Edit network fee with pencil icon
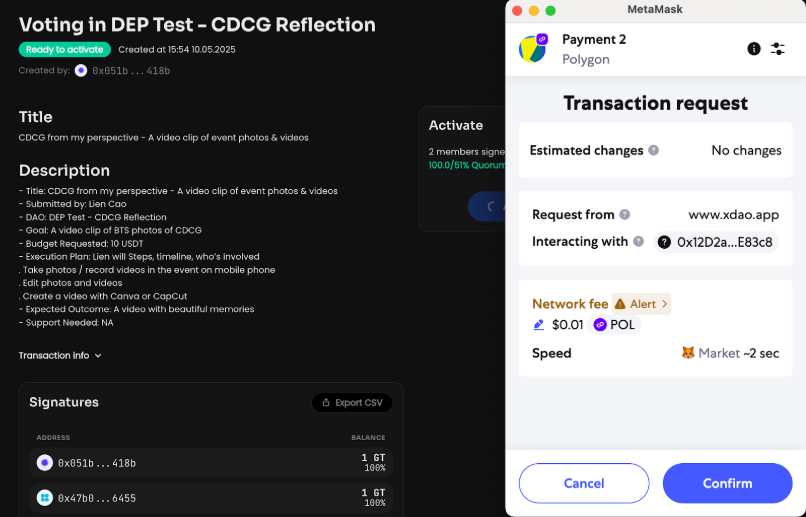806x517 pixels. click(538, 325)
